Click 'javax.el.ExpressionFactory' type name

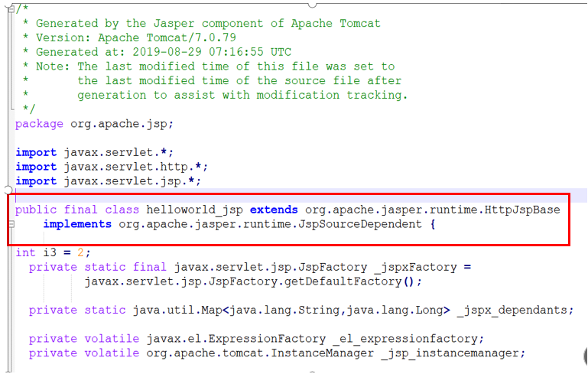click(x=236, y=339)
